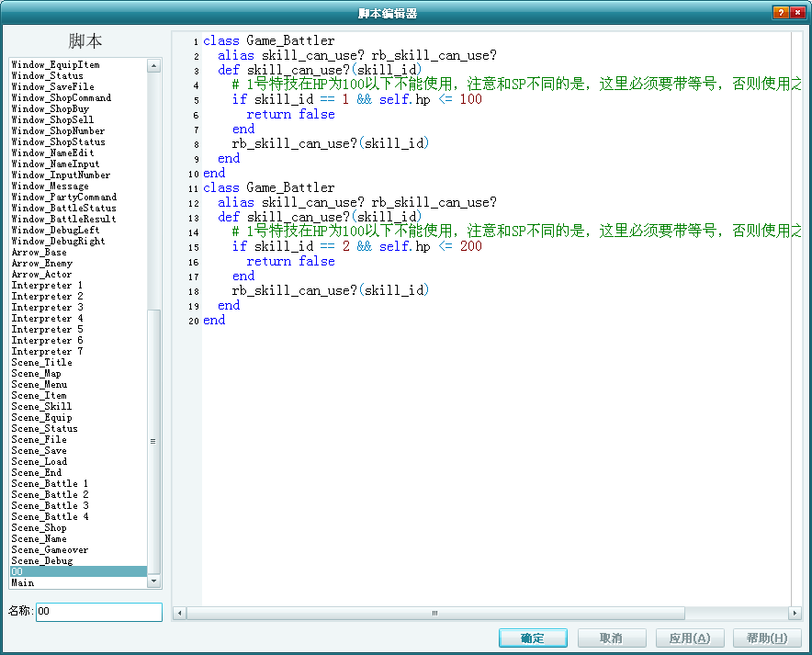Click the code editor horizontal scrollbar thumb
Image resolution: width=812 pixels, height=655 pixels.
pyautogui.click(x=435, y=613)
